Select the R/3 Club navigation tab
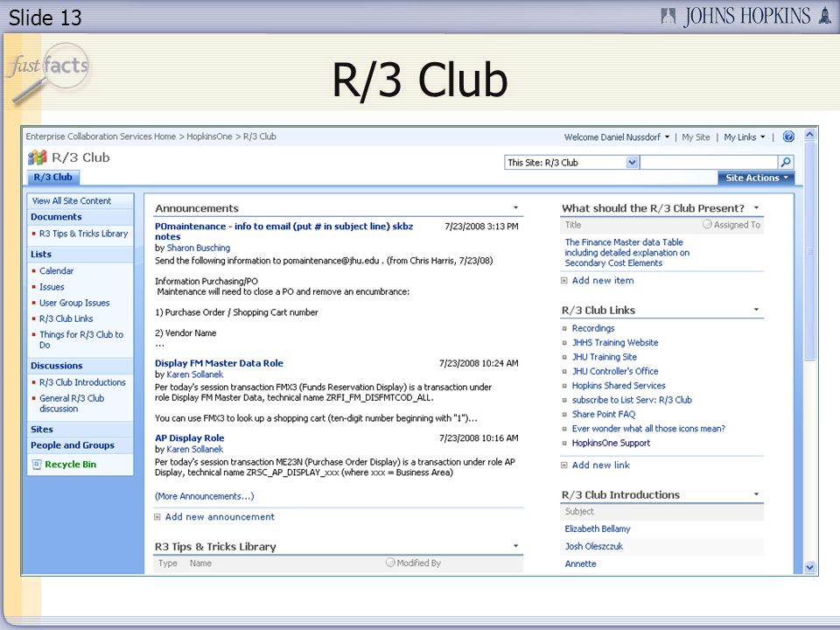This screenshot has width=840, height=630. (x=53, y=178)
